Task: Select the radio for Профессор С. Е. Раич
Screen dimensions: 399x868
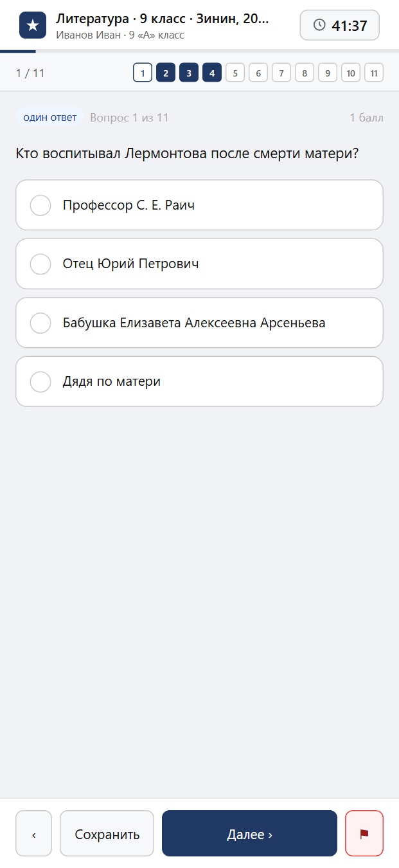Action: pyautogui.click(x=40, y=205)
